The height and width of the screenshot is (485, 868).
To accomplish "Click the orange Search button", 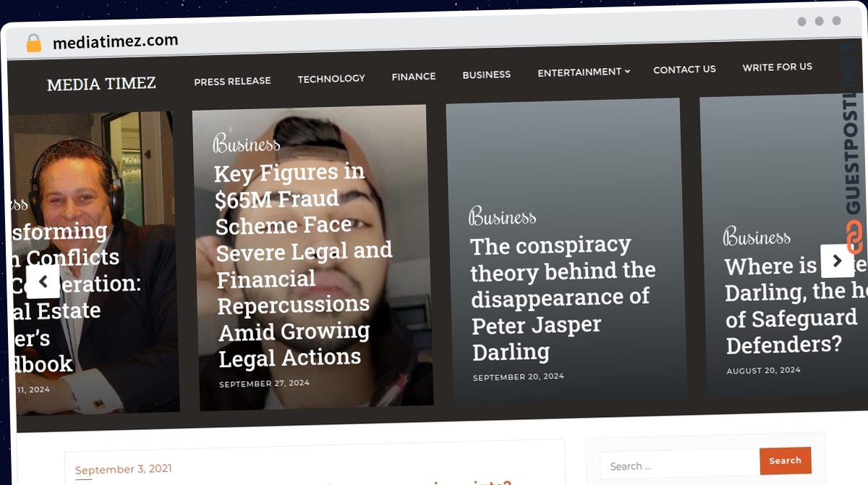I will click(x=786, y=460).
